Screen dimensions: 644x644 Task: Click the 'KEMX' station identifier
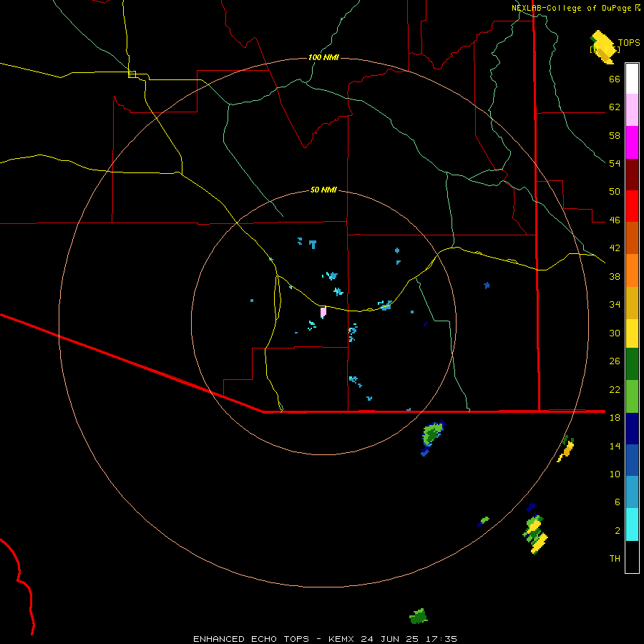[342, 639]
